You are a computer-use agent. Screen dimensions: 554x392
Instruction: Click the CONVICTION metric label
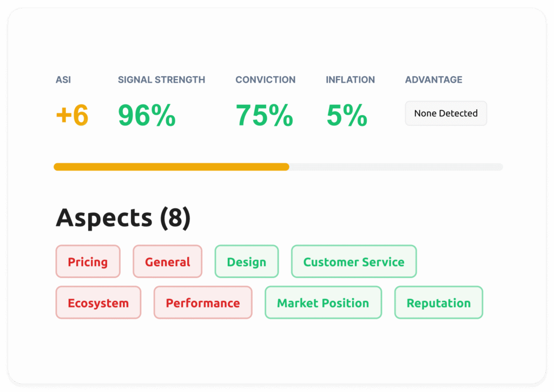coord(265,80)
